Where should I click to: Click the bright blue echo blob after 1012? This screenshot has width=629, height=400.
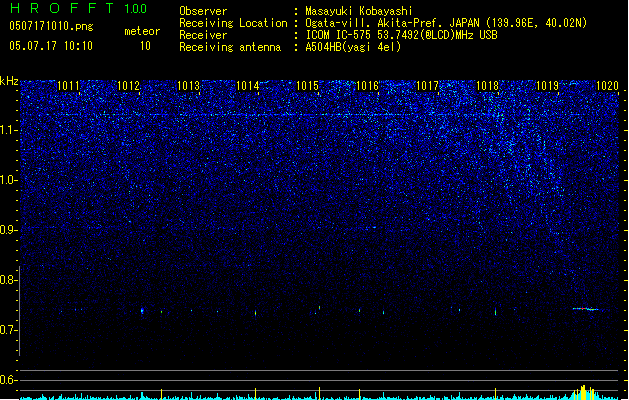(x=142, y=311)
